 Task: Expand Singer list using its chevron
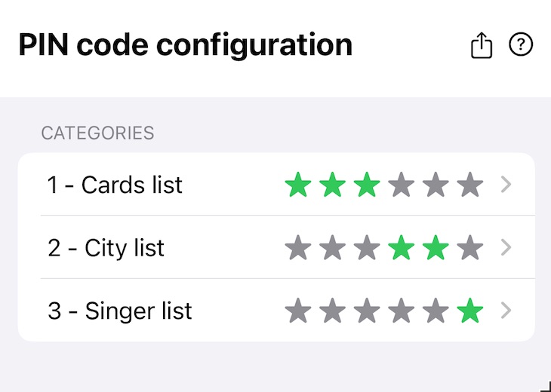pyautogui.click(x=506, y=311)
